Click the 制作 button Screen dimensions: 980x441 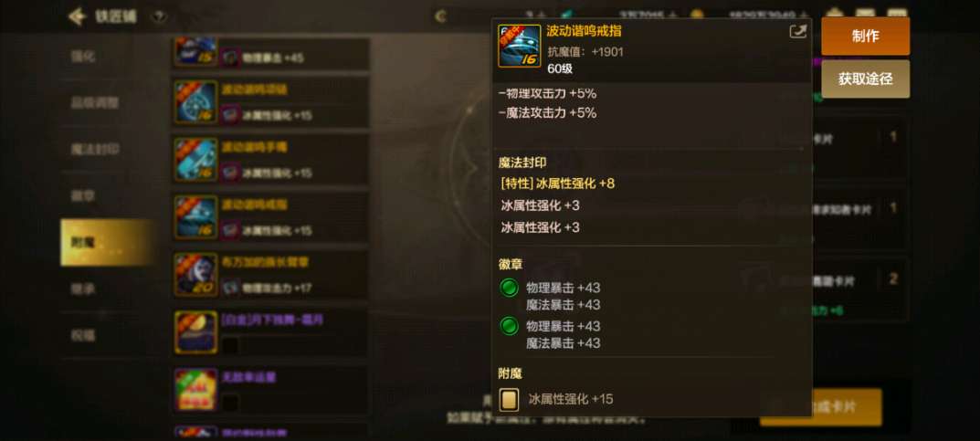pos(866,37)
